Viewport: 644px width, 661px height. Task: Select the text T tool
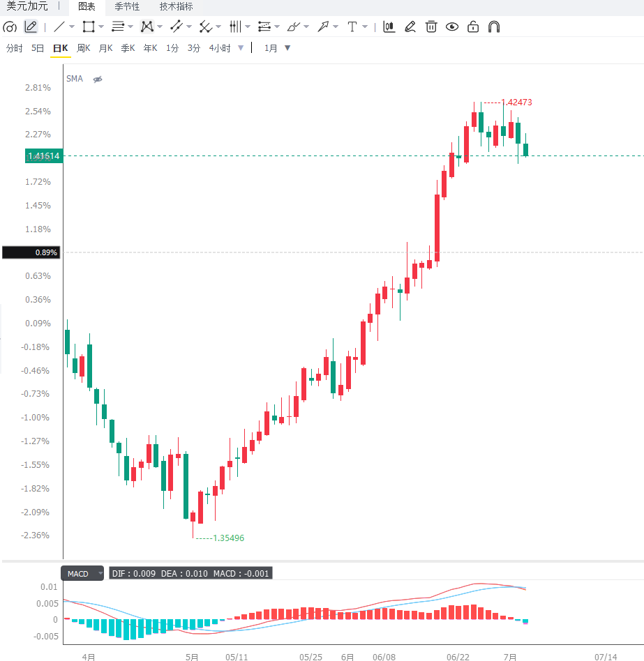[352, 27]
